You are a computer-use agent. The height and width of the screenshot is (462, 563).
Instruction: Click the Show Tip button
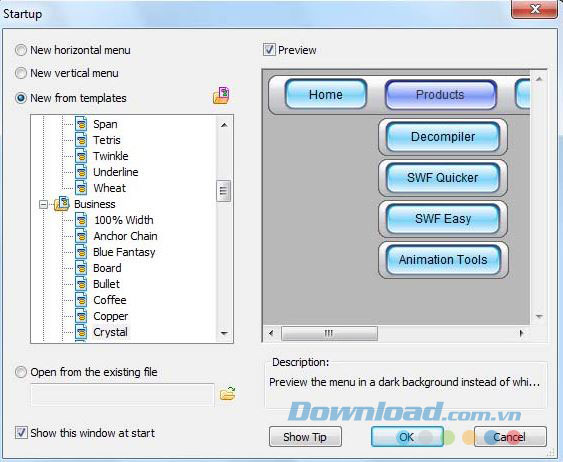coord(305,437)
